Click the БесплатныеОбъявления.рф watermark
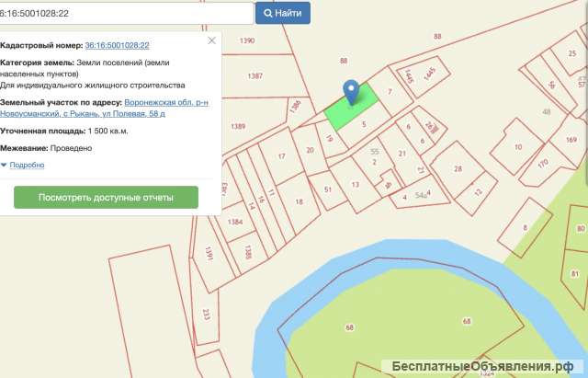This screenshot has width=588, height=378. click(489, 366)
